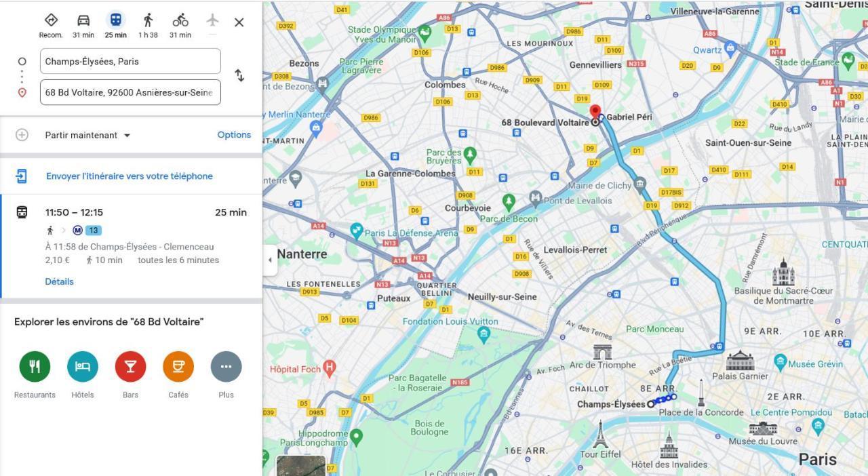The width and height of the screenshot is (868, 476).
Task: Select the Tour Eiffel landmark icon
Action: pos(600,434)
